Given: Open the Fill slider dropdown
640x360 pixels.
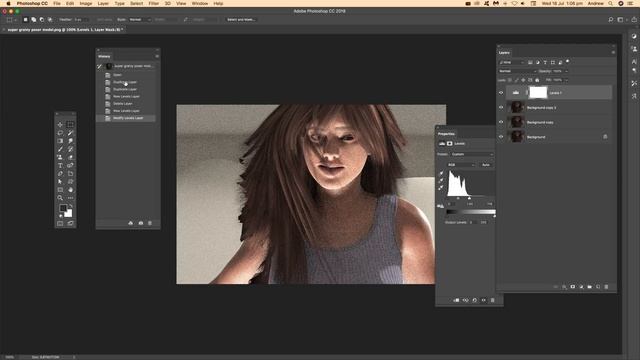Looking at the screenshot, I should click(566, 80).
